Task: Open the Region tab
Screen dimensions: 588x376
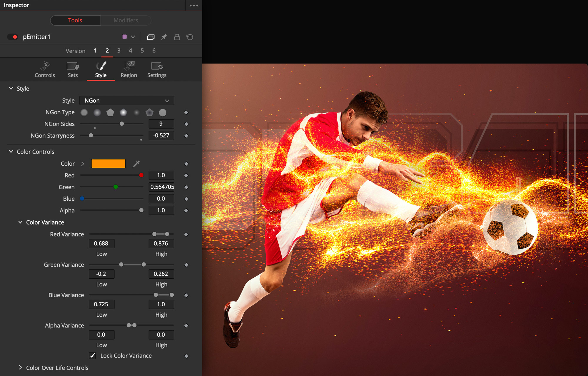Action: point(129,70)
